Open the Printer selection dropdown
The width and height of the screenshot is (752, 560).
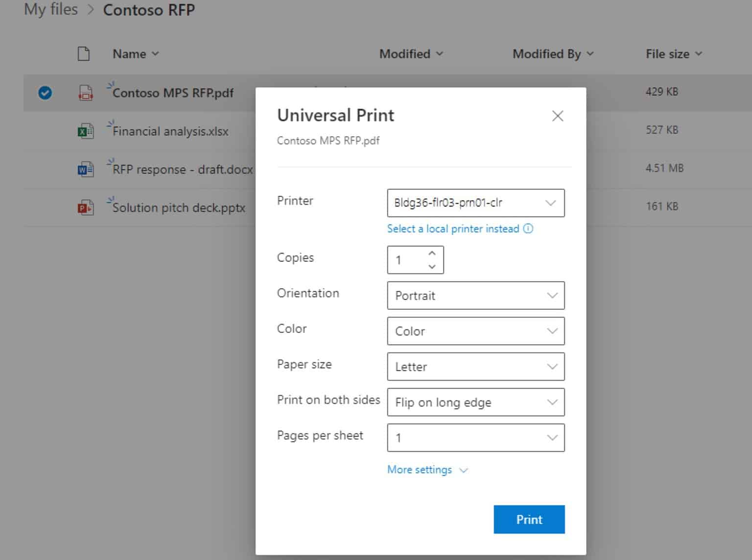pyautogui.click(x=551, y=203)
